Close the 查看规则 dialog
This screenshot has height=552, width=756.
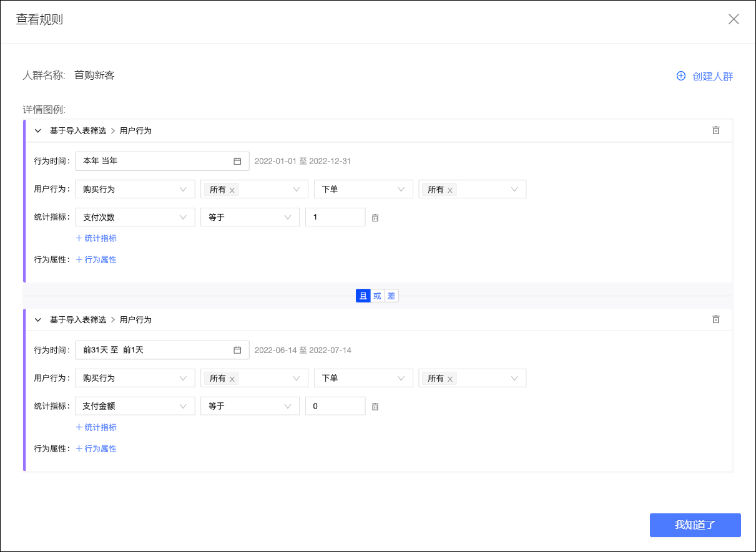[734, 19]
